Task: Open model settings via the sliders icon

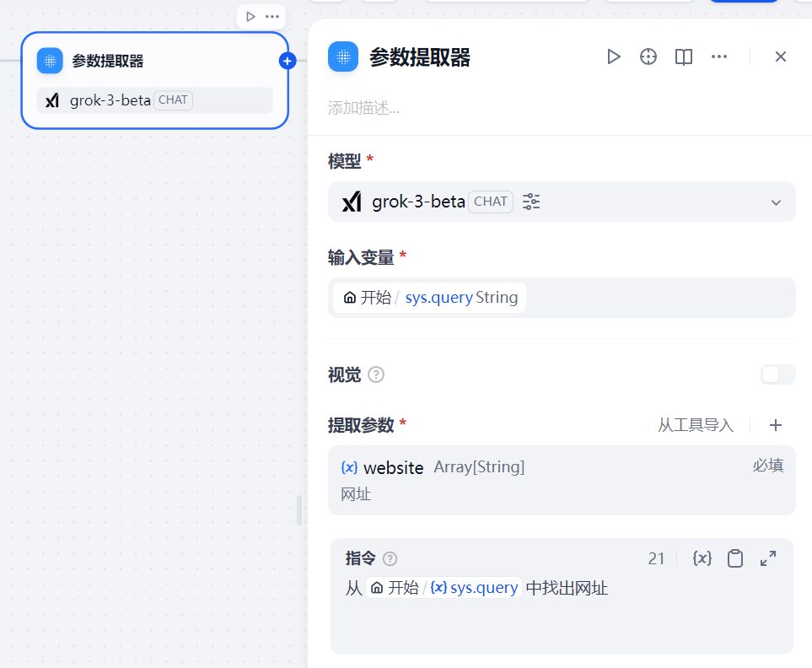Action: click(x=531, y=202)
